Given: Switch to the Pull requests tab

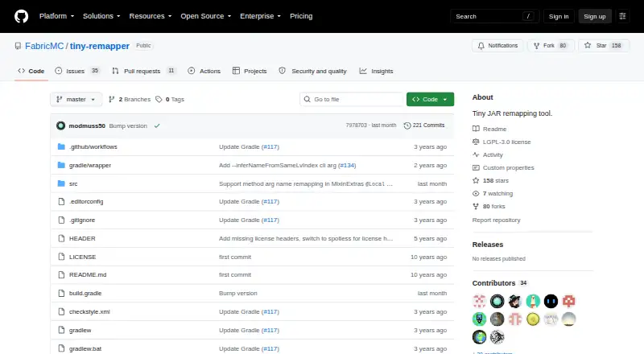Looking at the screenshot, I should pos(144,71).
